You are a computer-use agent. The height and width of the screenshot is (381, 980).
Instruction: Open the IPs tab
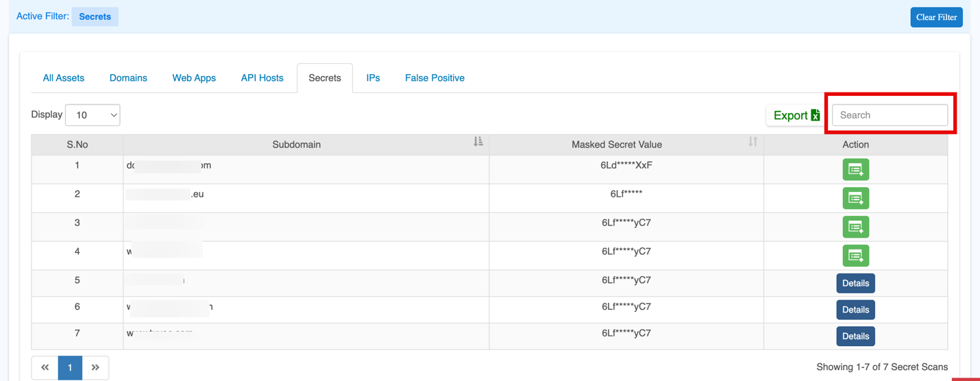(373, 78)
